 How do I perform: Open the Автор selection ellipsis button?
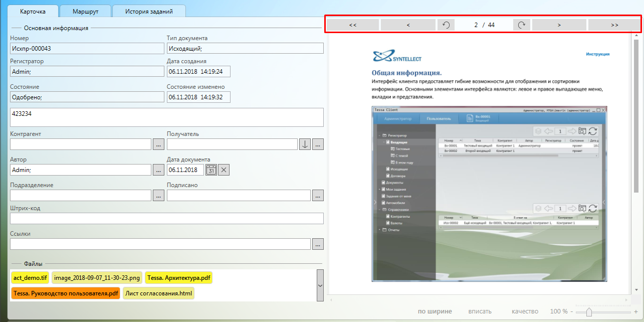coord(158,170)
